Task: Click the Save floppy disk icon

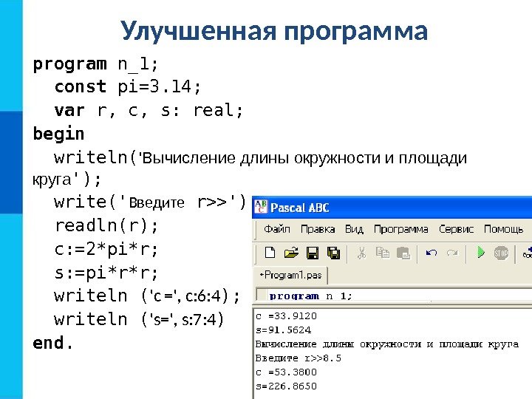Action: (x=313, y=253)
